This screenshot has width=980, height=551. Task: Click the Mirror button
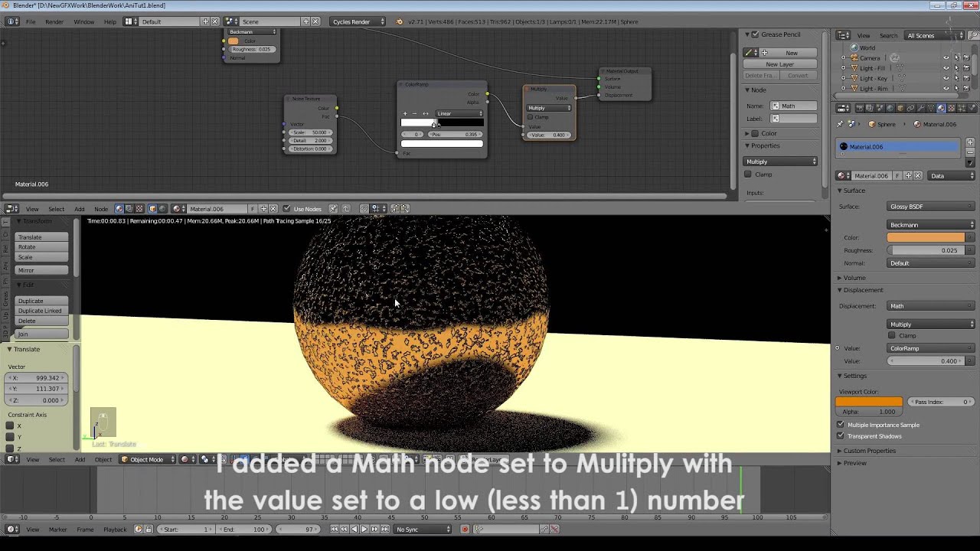[x=41, y=270]
